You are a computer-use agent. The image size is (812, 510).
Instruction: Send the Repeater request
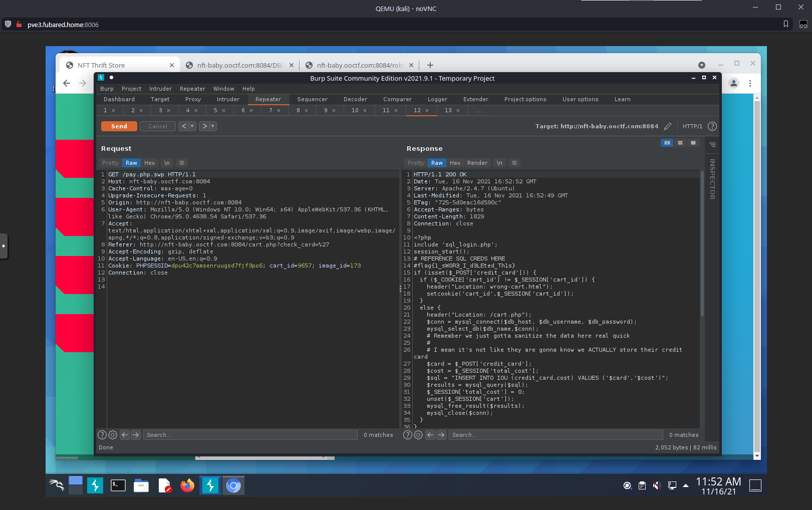119,126
